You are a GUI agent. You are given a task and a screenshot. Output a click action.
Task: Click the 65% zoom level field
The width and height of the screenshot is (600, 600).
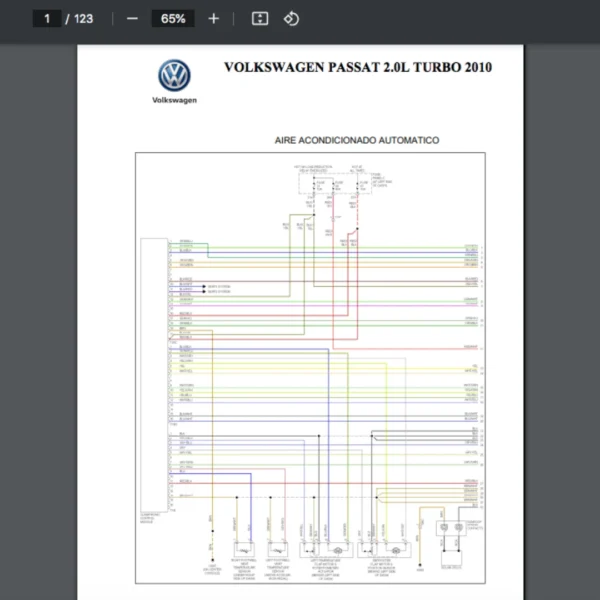[x=173, y=18]
